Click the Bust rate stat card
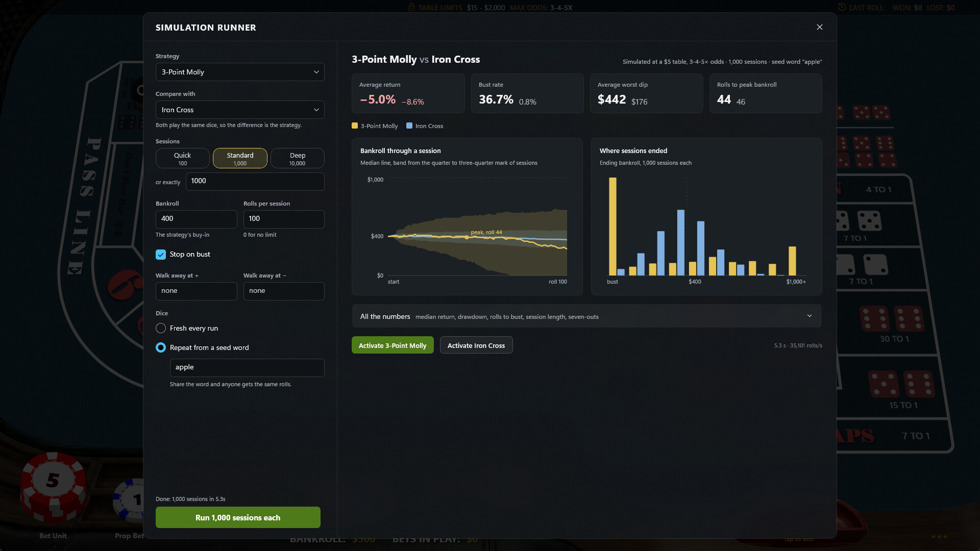This screenshot has width=980, height=551. coord(527,93)
